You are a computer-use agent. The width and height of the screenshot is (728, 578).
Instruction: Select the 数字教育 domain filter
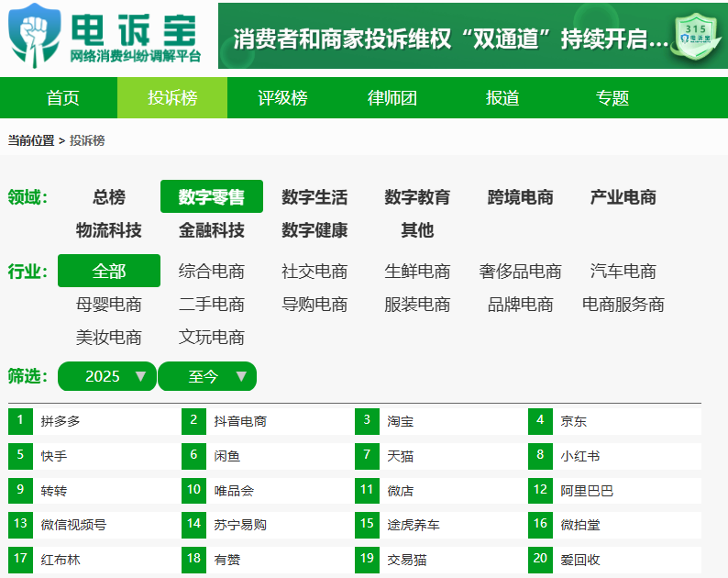[417, 196]
